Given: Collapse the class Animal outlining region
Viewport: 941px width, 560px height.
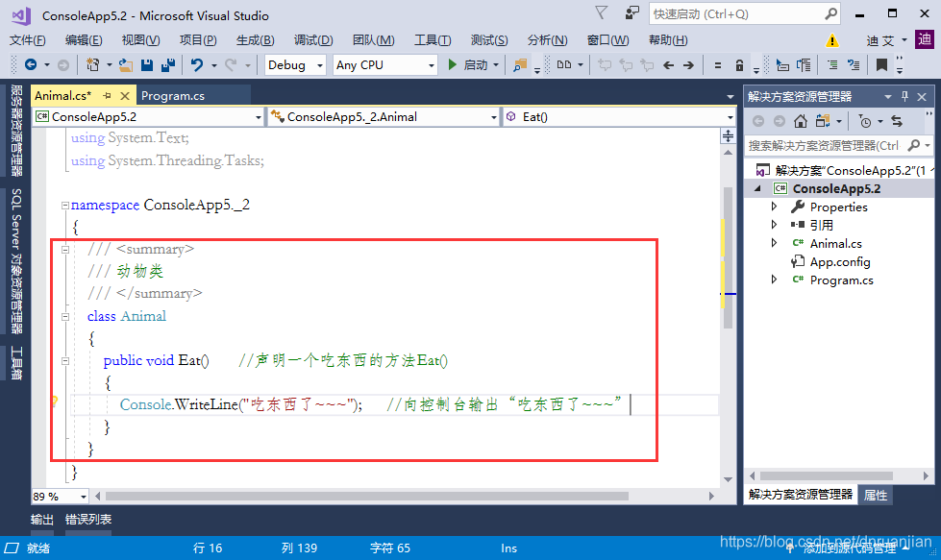Looking at the screenshot, I should click(65, 317).
